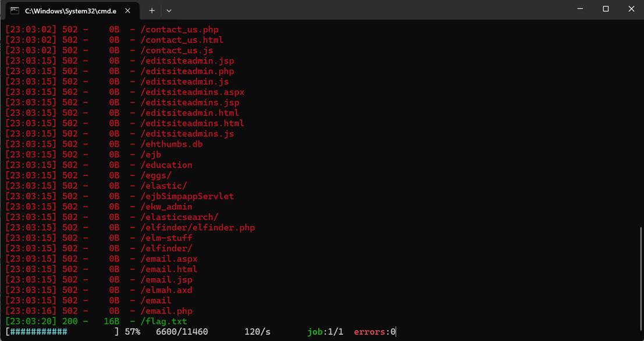Open the new tab dropdown chevron

click(169, 10)
